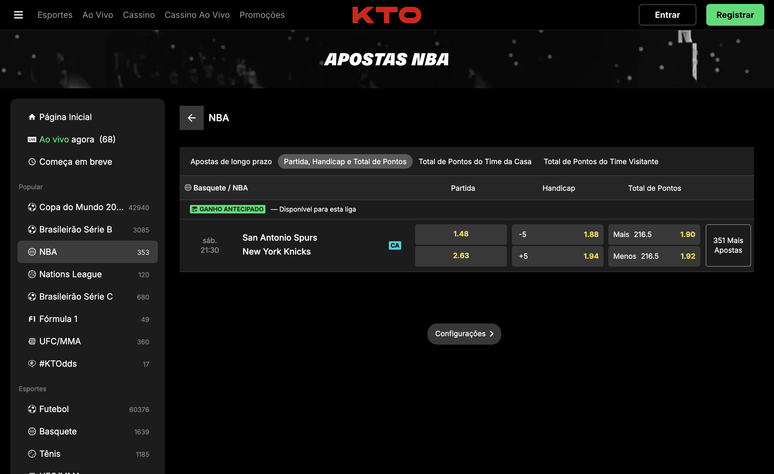Click the basketball icon beside Basquete / NBA header
Viewport: 774px width, 474px height.
(x=188, y=188)
